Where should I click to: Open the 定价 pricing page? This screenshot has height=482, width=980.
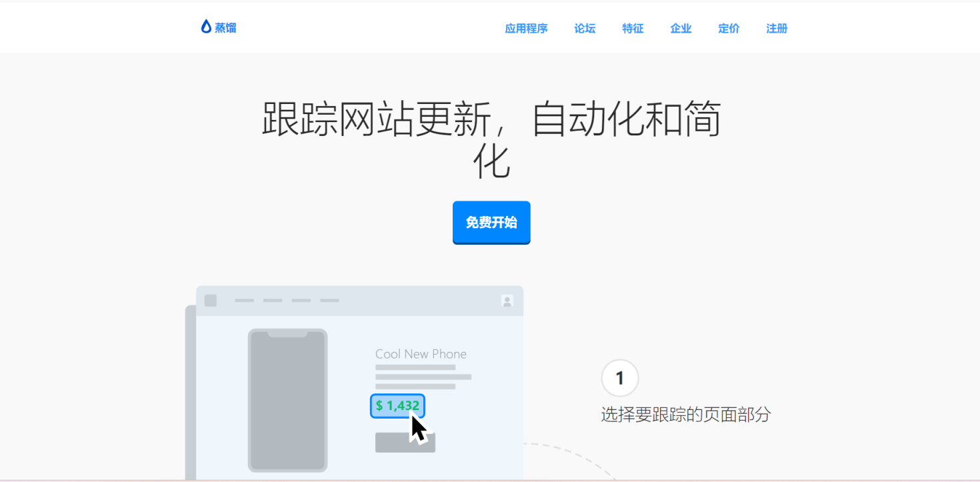[x=728, y=29]
